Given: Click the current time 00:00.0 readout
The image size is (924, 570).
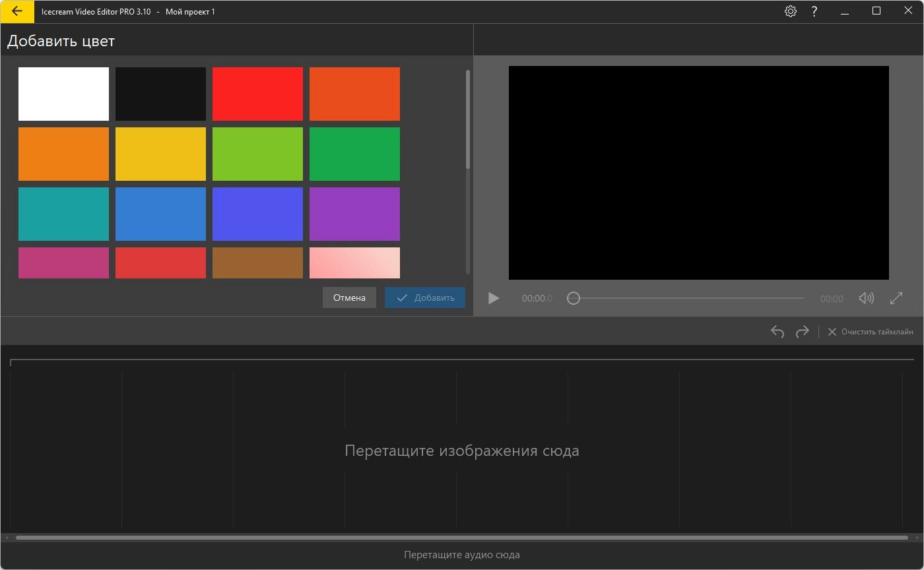Looking at the screenshot, I should [537, 298].
